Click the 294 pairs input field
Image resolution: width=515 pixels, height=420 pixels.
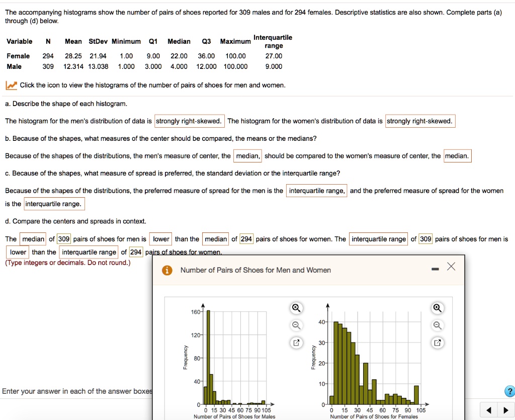[x=246, y=238]
